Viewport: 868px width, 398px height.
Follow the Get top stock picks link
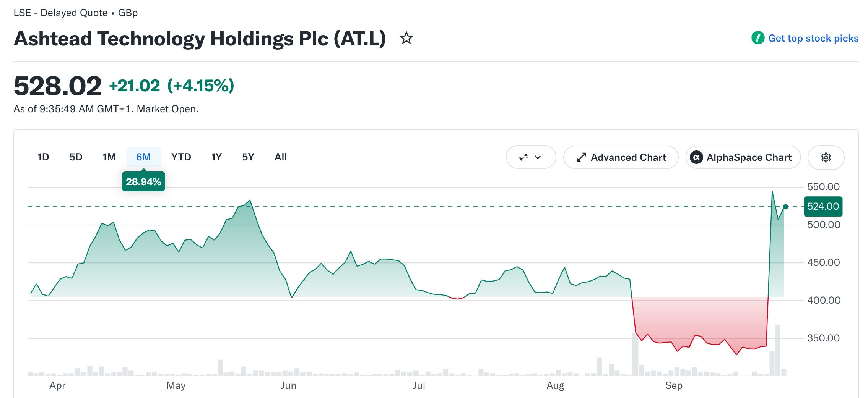813,38
